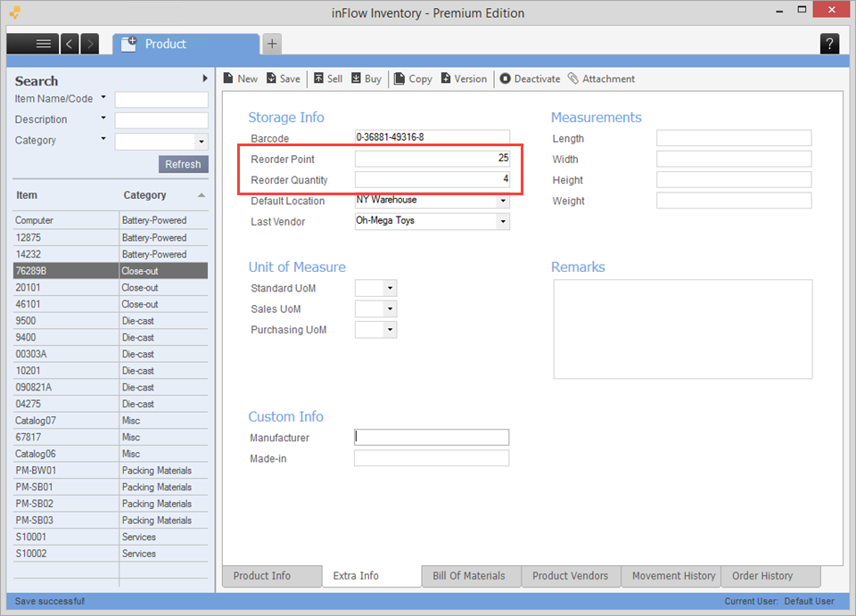Select item 76289B in the list

(x=111, y=271)
